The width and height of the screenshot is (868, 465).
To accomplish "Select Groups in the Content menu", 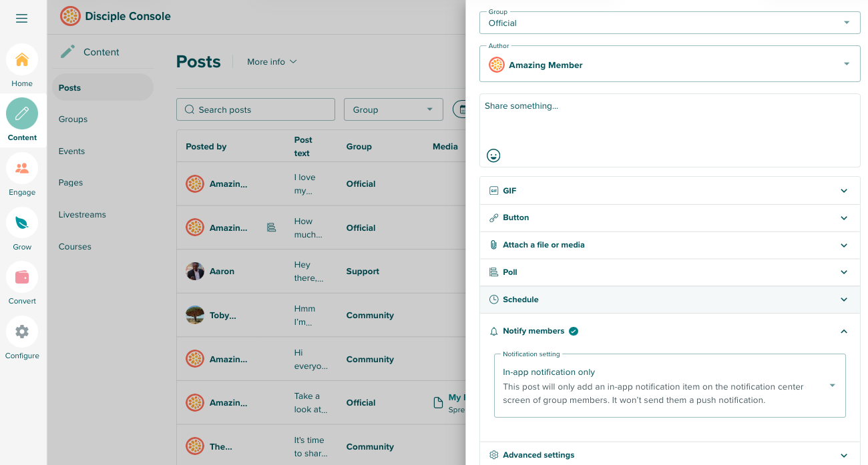I will [x=73, y=119].
